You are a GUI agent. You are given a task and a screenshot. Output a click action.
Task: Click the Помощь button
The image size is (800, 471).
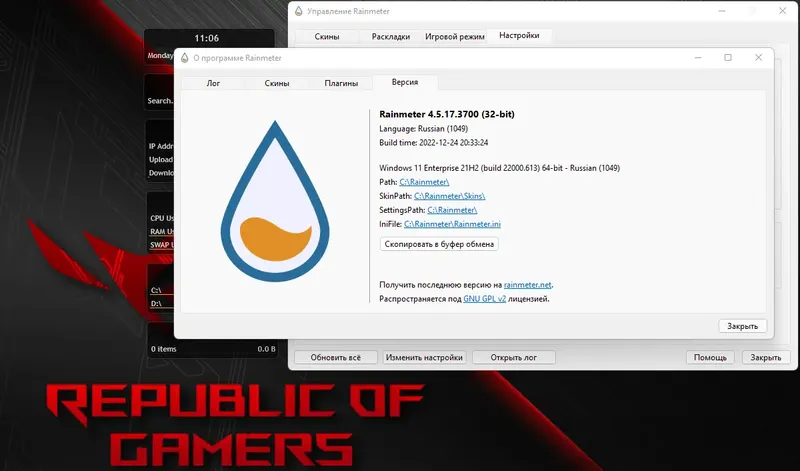coord(710,357)
